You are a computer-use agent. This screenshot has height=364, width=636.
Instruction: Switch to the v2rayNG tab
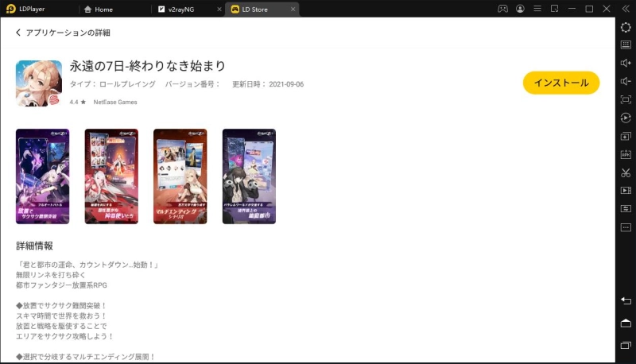click(176, 9)
